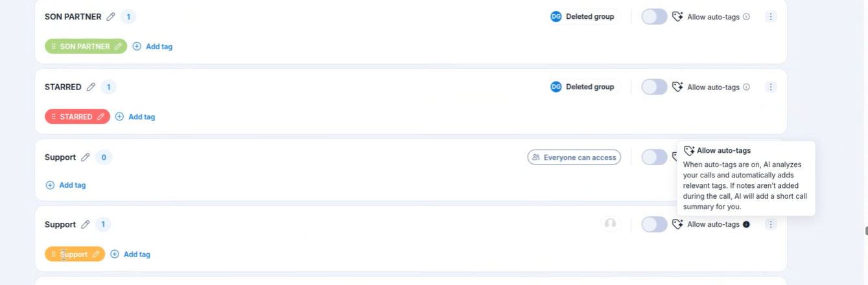
Task: Click pencil beside the empty Support group title
Action: (86, 157)
